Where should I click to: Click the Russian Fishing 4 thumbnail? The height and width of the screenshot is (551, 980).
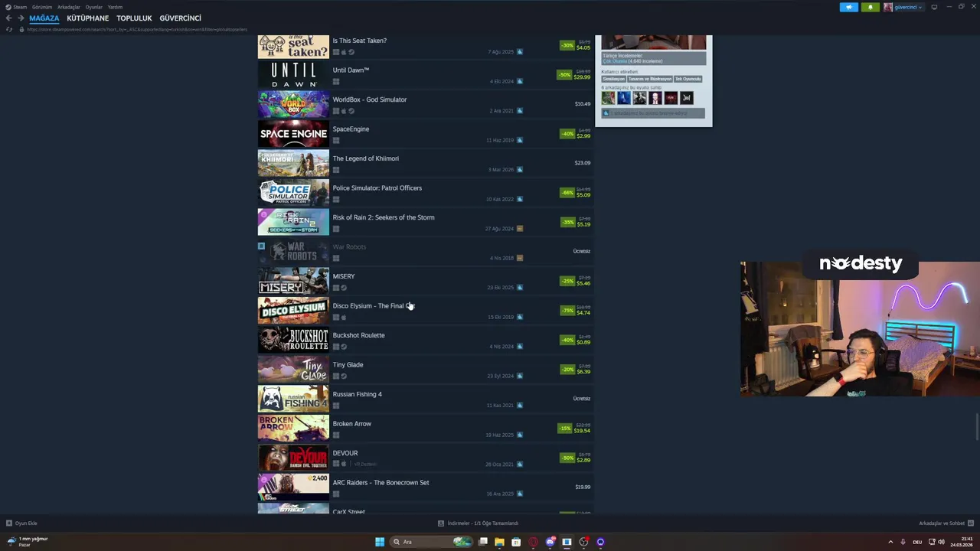tap(293, 399)
